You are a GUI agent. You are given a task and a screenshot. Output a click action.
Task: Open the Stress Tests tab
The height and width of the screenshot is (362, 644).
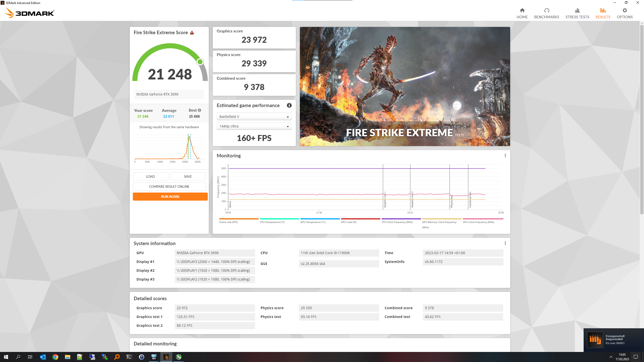(577, 13)
